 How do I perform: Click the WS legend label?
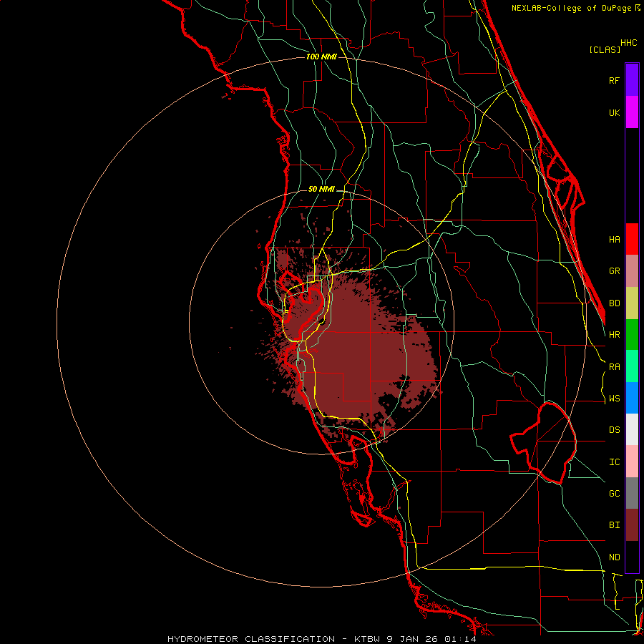coord(614,399)
